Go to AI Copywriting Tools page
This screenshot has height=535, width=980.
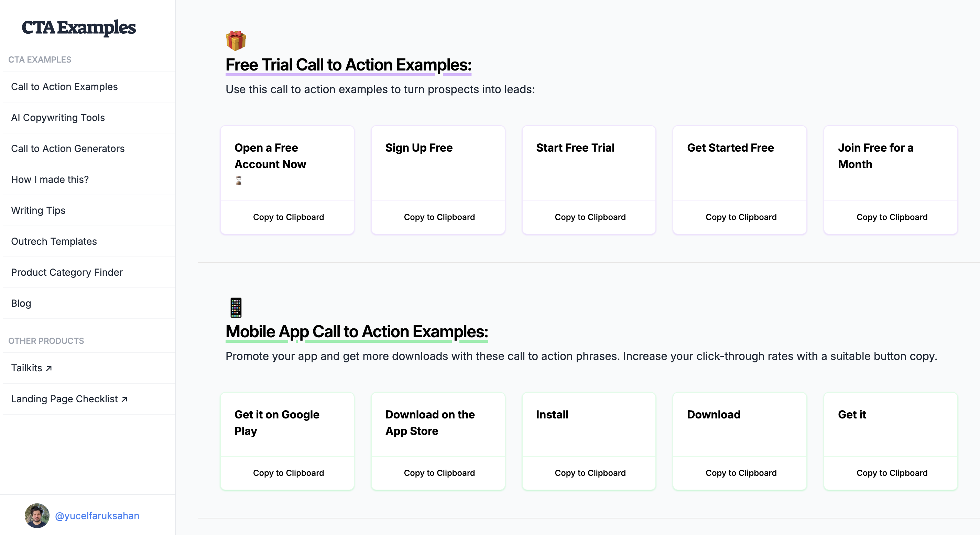coord(58,118)
